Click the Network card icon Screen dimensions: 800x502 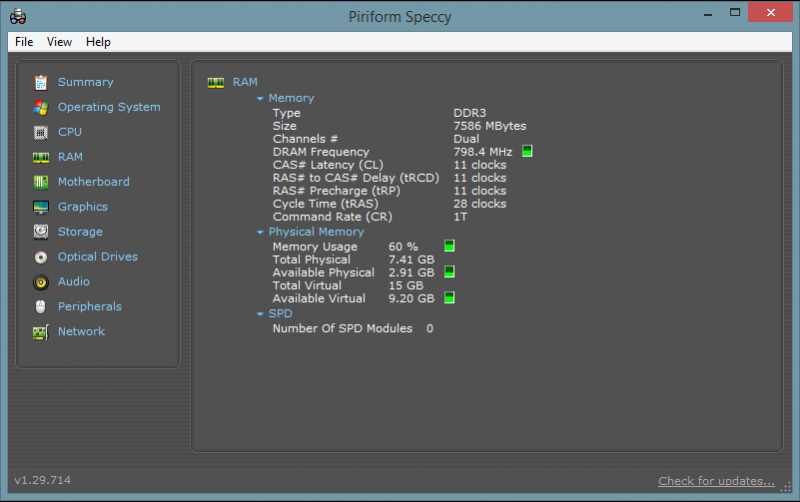(x=41, y=332)
